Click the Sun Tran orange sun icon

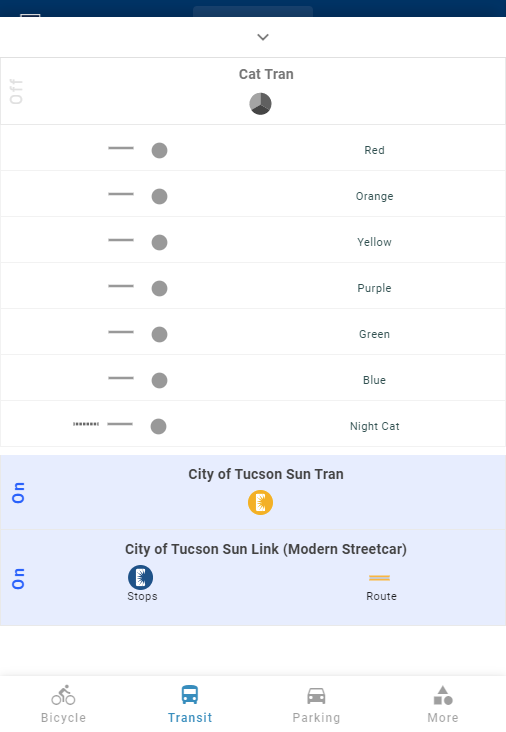260,503
